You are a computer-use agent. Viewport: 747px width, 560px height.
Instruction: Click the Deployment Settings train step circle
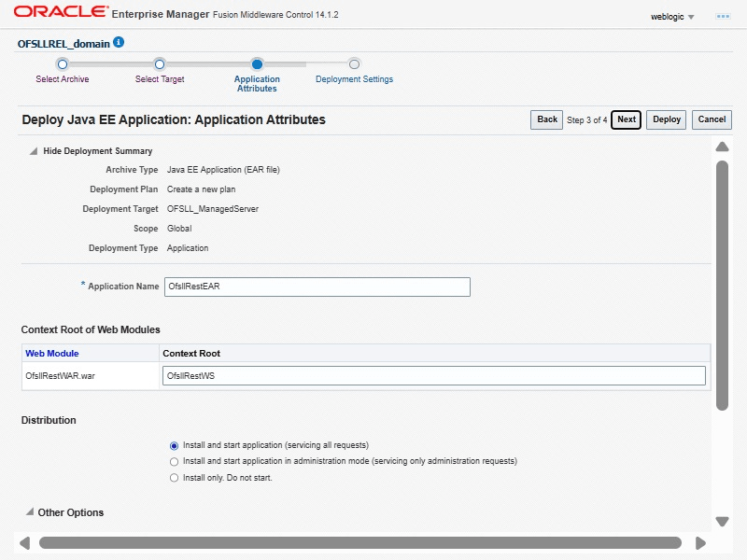354,64
